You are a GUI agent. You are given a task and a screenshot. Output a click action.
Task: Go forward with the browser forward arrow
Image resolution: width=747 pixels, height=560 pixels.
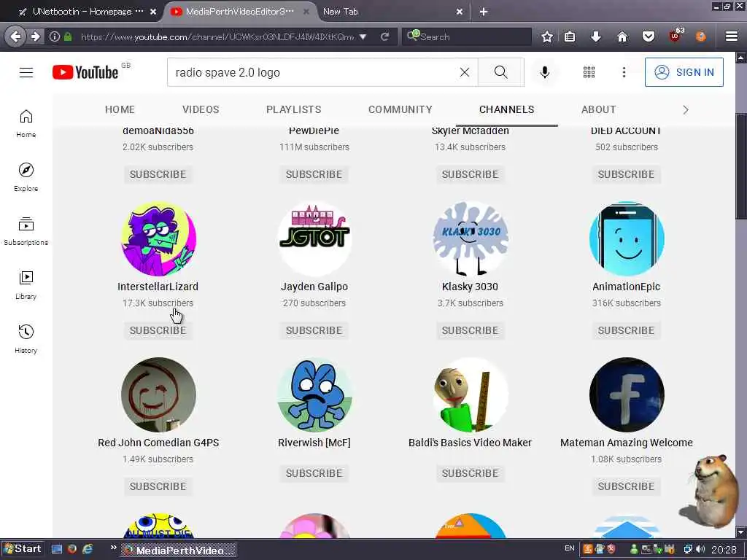point(36,36)
